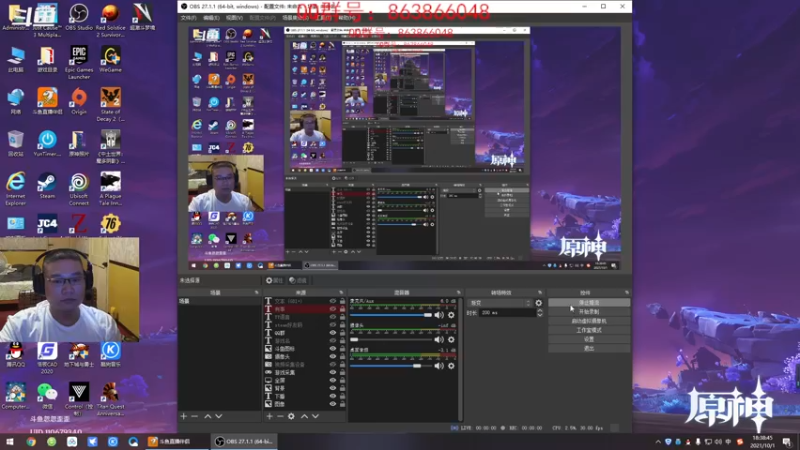Click the 启动虚拟摄像机 button
Screen dimensions: 800x450
tap(589, 321)
